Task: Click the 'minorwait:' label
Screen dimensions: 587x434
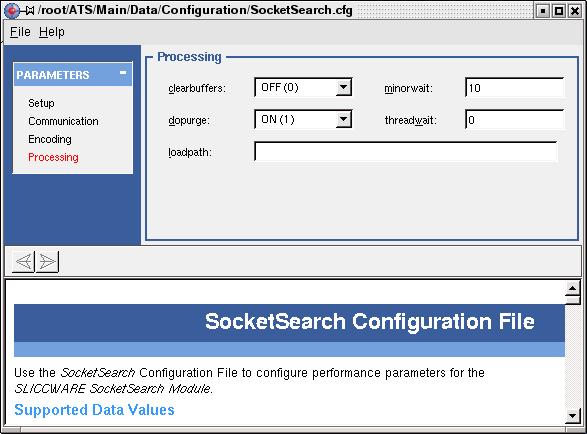Action: click(x=408, y=88)
